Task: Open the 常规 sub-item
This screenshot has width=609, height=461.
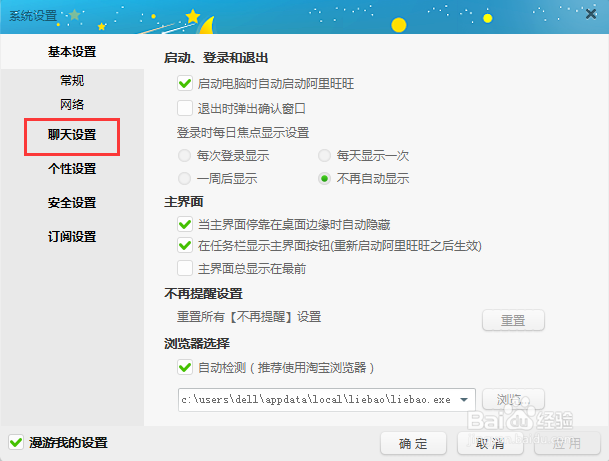Action: coord(72,80)
